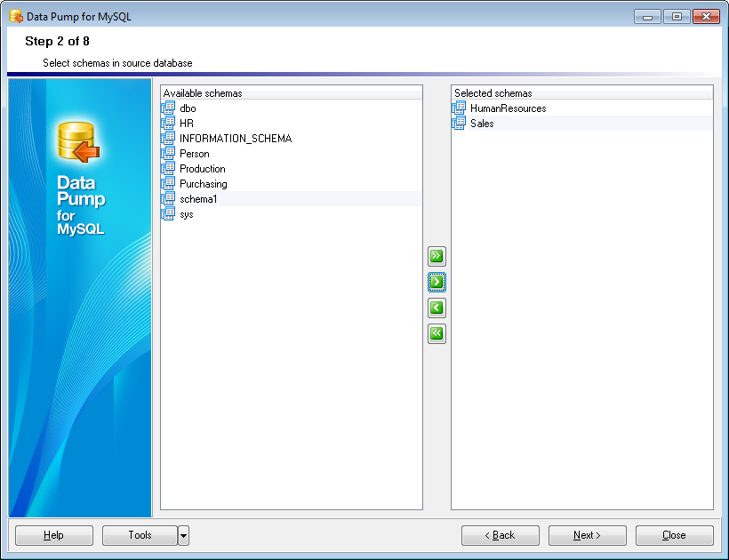
Task: Click the remove all schemas double-arrow button
Action: coord(437,334)
